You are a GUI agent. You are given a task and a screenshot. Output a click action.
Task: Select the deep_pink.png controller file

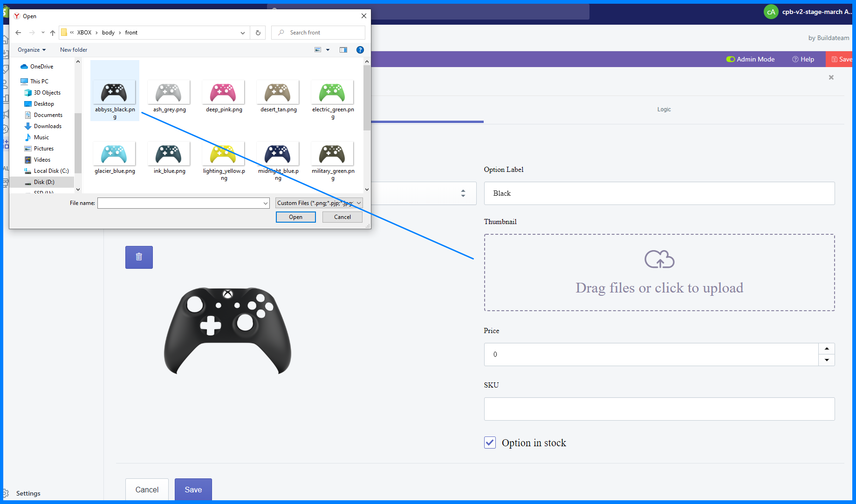(224, 95)
